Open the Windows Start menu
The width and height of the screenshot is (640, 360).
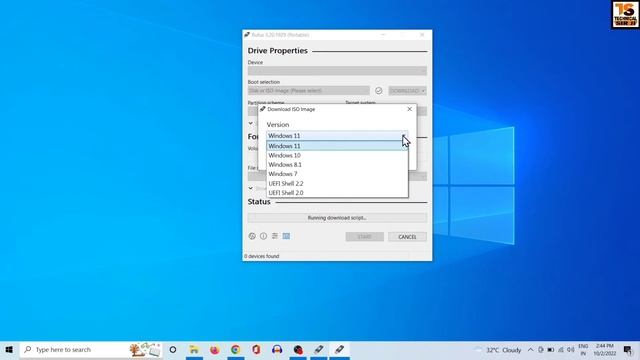(x=9, y=350)
